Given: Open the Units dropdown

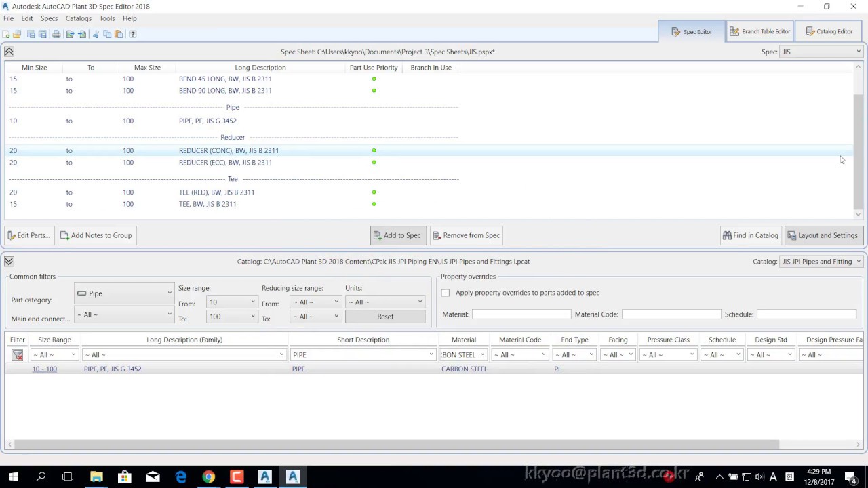Looking at the screenshot, I should click(x=385, y=302).
